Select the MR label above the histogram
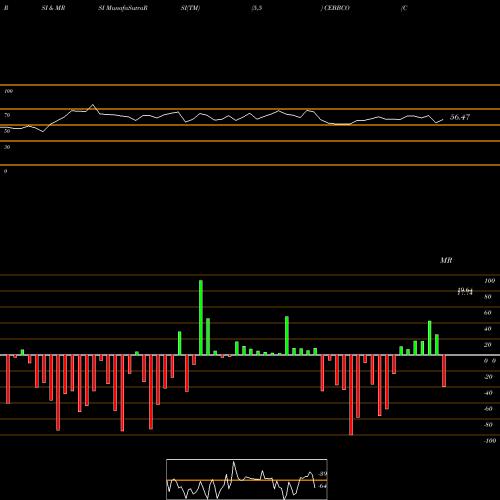 click(x=446, y=260)
